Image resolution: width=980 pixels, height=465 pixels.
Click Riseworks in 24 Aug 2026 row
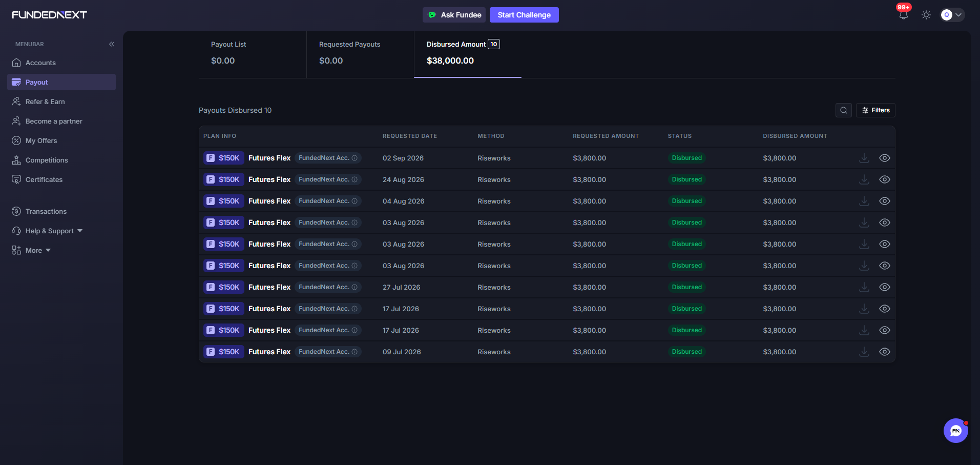point(494,179)
